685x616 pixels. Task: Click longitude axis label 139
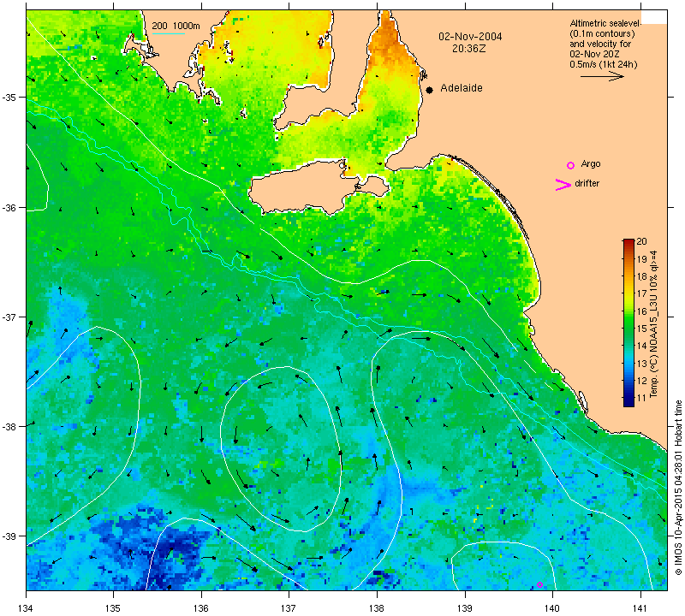click(x=465, y=607)
